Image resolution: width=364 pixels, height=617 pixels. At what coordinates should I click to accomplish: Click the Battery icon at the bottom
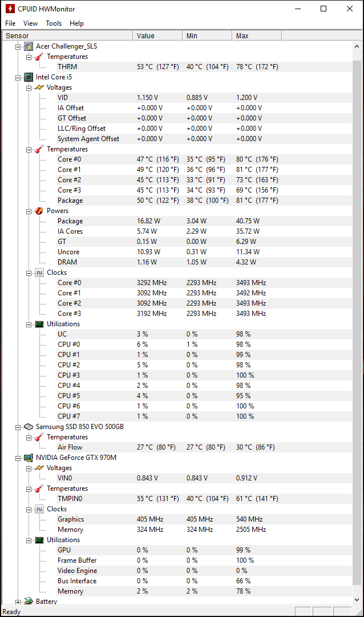29,601
